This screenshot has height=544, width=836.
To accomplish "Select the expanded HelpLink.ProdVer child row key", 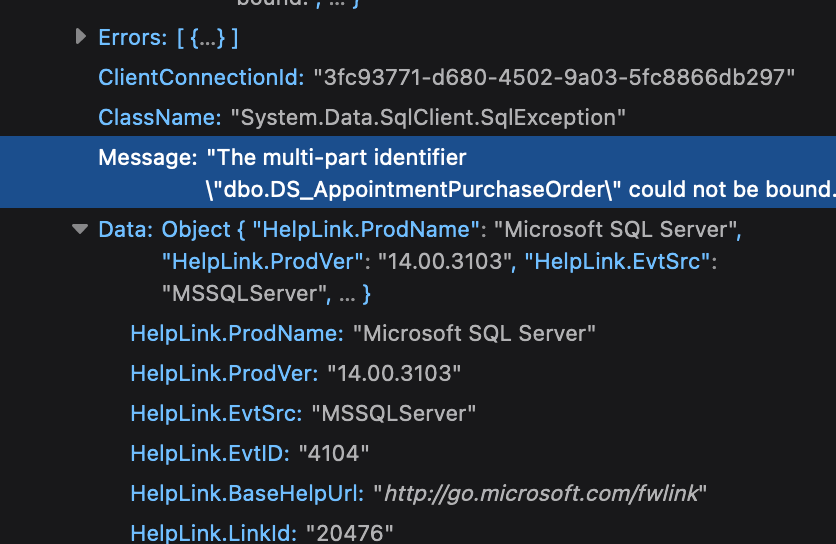I will (x=224, y=373).
